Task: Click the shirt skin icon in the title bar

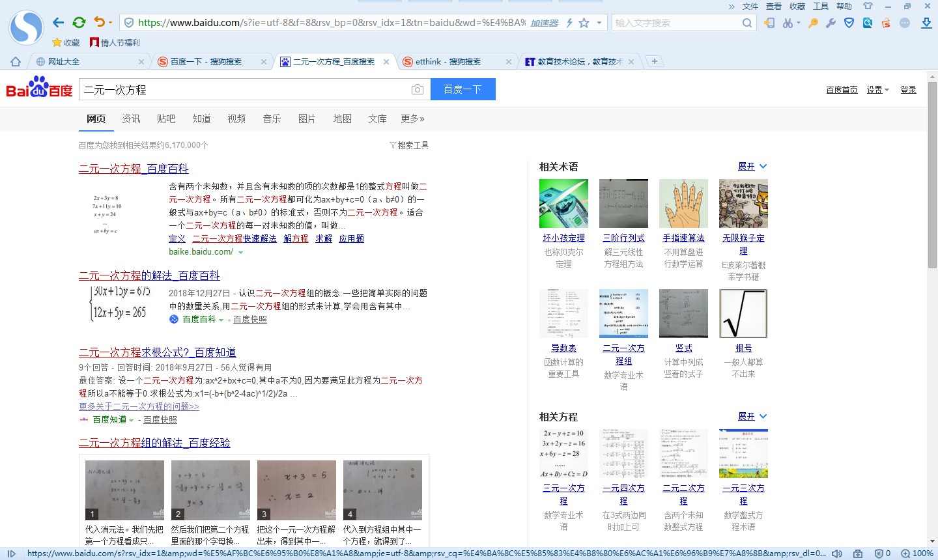Action: (x=868, y=6)
